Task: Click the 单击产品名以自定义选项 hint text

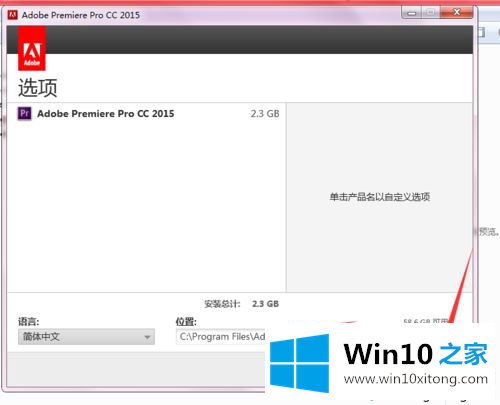Action: [x=380, y=197]
